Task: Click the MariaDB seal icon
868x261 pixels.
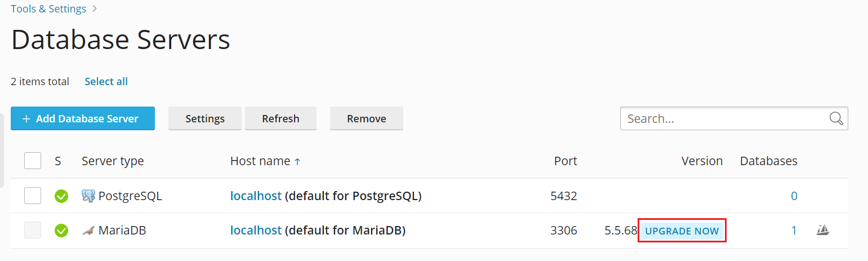Action: [88, 230]
